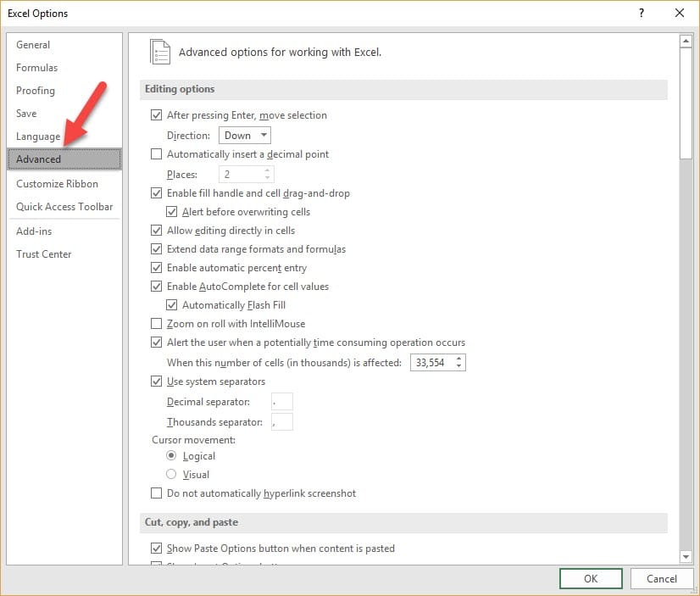Uncheck Use system separators
Screen dimensions: 700x596
coord(156,382)
